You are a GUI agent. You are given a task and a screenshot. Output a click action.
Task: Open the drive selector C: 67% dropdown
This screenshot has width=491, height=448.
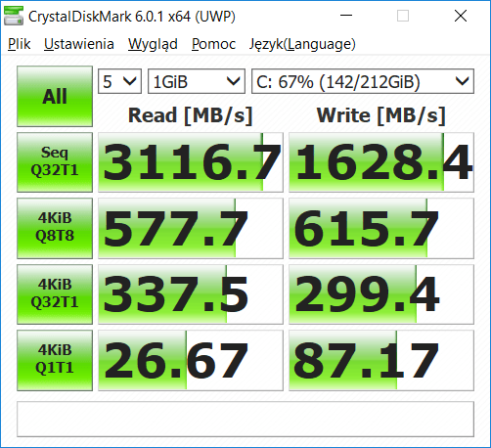coord(363,81)
